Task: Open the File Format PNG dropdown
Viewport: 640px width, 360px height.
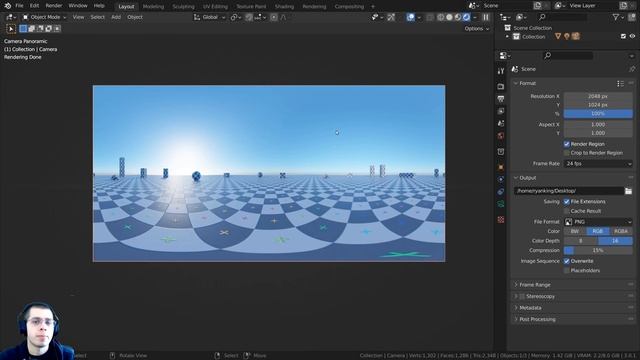Action: coord(598,222)
